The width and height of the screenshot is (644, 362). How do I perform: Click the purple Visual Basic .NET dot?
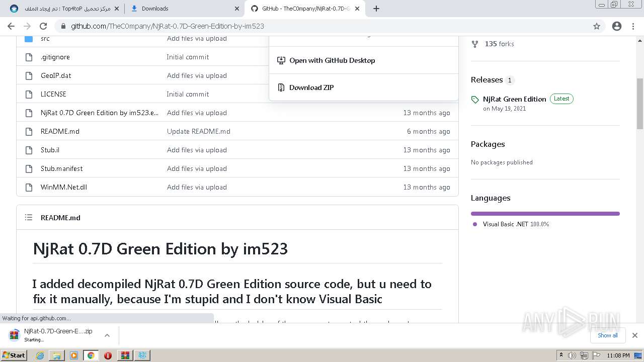coord(475,224)
